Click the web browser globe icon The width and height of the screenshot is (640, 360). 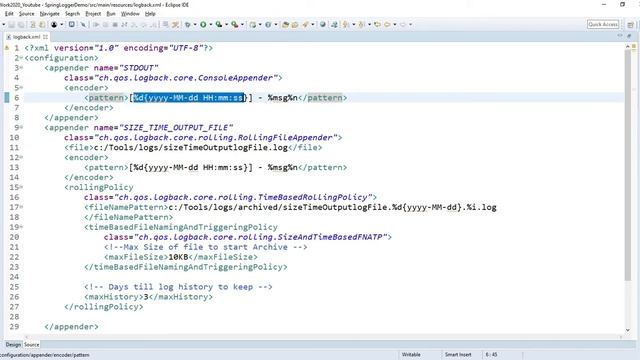pyautogui.click(x=323, y=24)
